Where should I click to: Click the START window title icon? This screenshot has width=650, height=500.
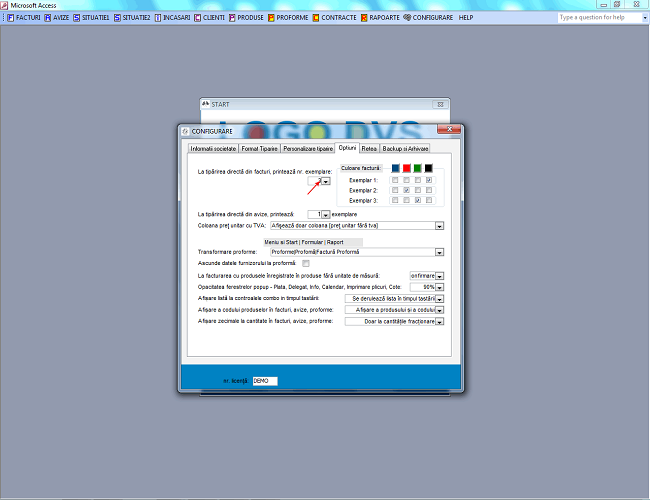(x=206, y=104)
